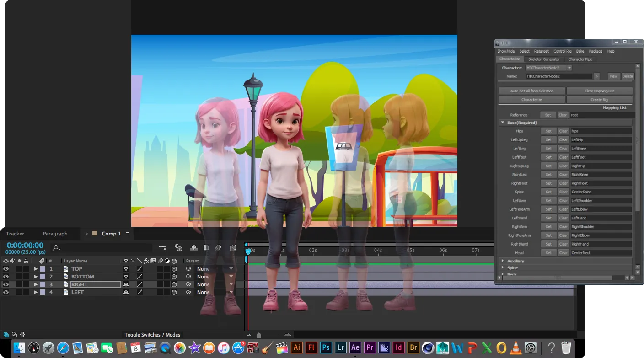644x358 pixels.
Task: Open the Character dropdown in HIK panel
Action: tap(569, 68)
